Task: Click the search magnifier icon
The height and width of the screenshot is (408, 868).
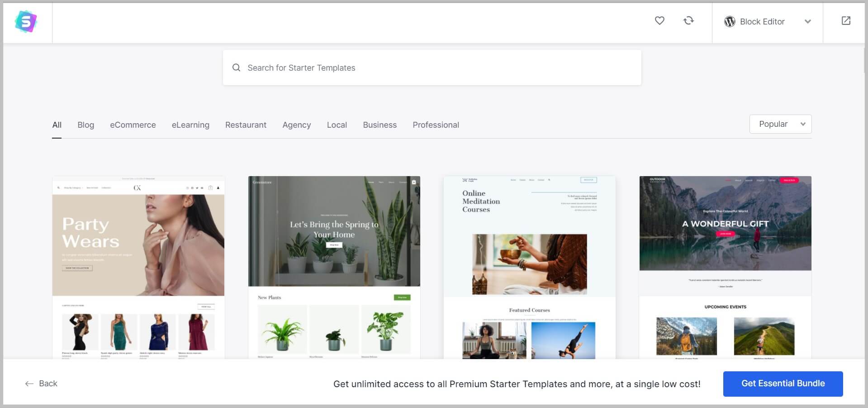Action: (237, 67)
